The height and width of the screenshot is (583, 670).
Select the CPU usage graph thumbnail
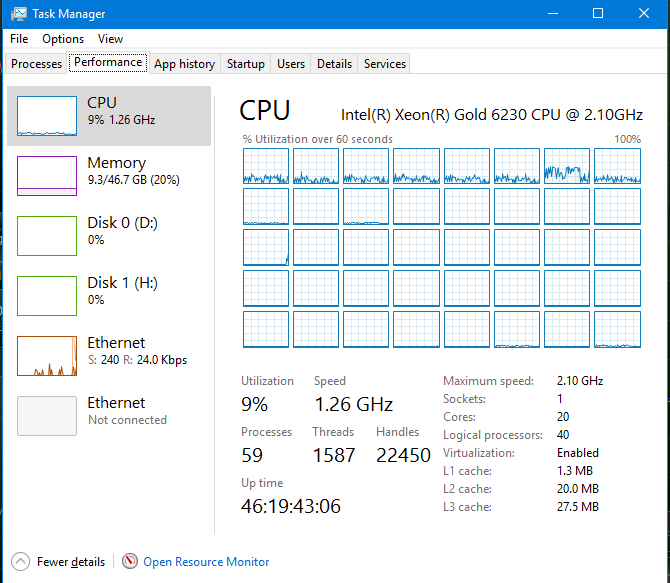coord(47,116)
